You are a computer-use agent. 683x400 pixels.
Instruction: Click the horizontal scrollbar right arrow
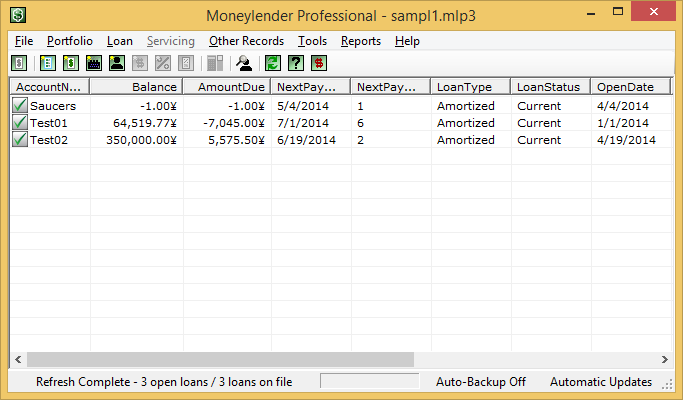pyautogui.click(x=665, y=359)
